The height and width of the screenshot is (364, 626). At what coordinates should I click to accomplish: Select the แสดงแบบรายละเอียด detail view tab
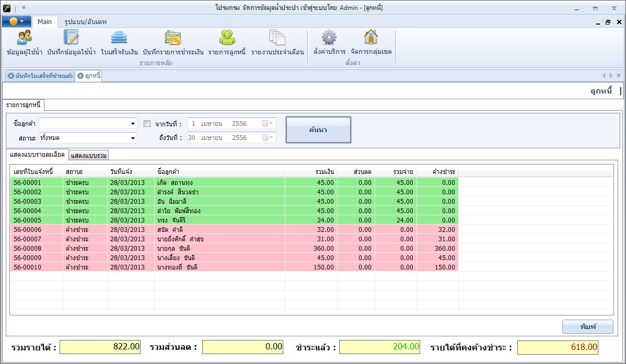click(37, 155)
